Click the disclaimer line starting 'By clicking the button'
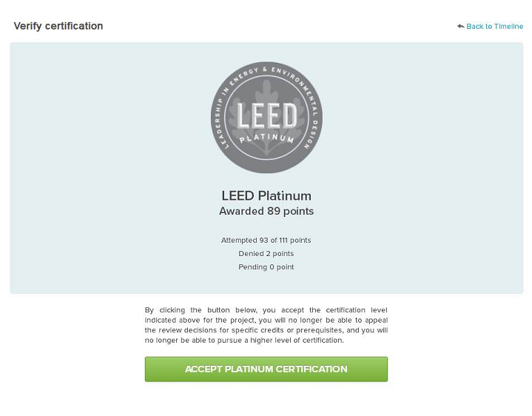 click(x=266, y=310)
